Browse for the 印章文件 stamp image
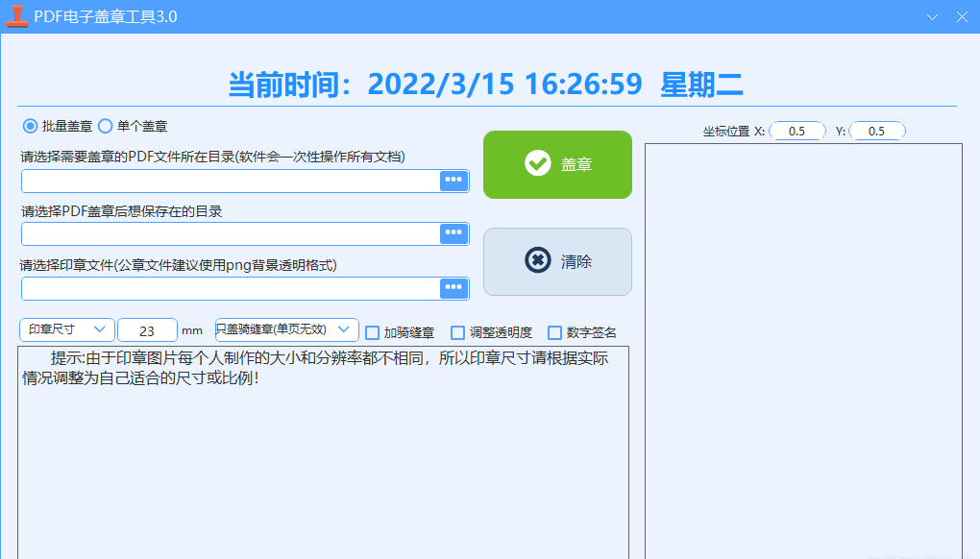The image size is (980, 559). pyautogui.click(x=453, y=288)
